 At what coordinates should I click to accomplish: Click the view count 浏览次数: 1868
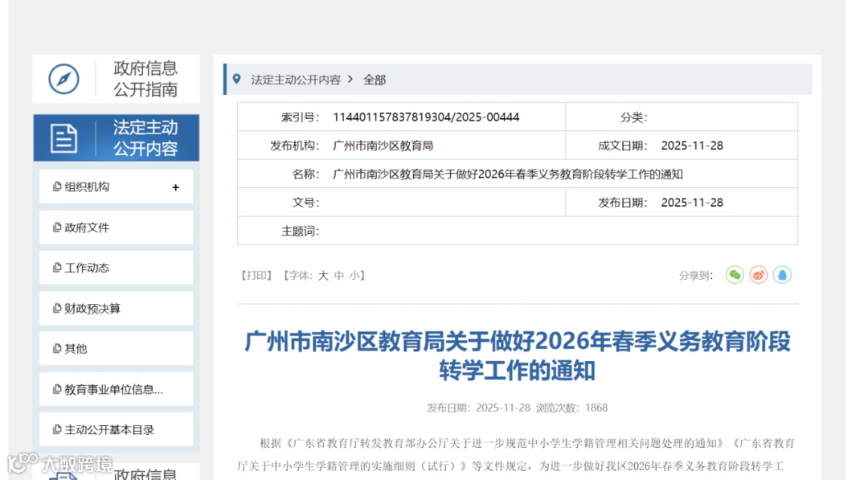click(x=572, y=408)
